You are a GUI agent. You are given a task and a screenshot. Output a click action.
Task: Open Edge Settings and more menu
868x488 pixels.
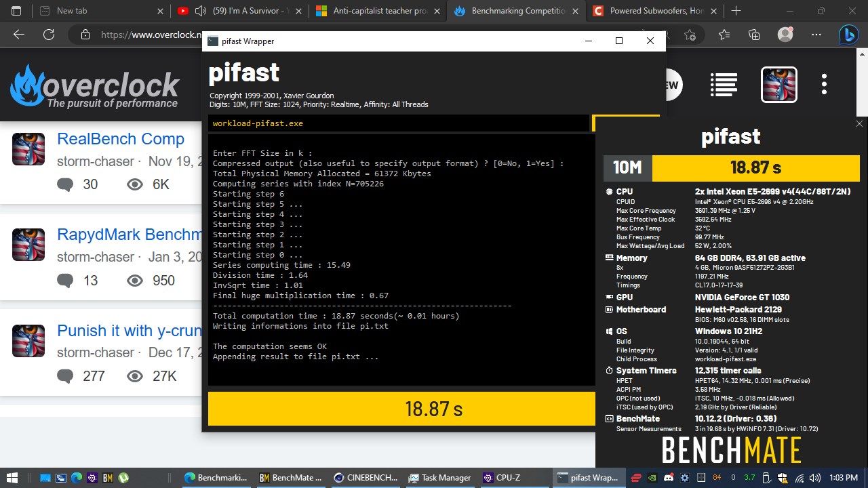tap(816, 35)
